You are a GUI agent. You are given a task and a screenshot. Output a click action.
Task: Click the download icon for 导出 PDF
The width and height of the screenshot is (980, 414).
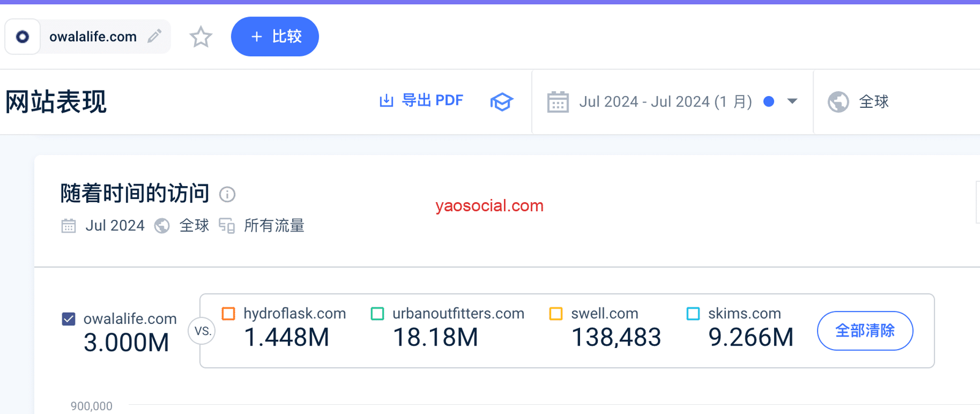[x=386, y=101]
